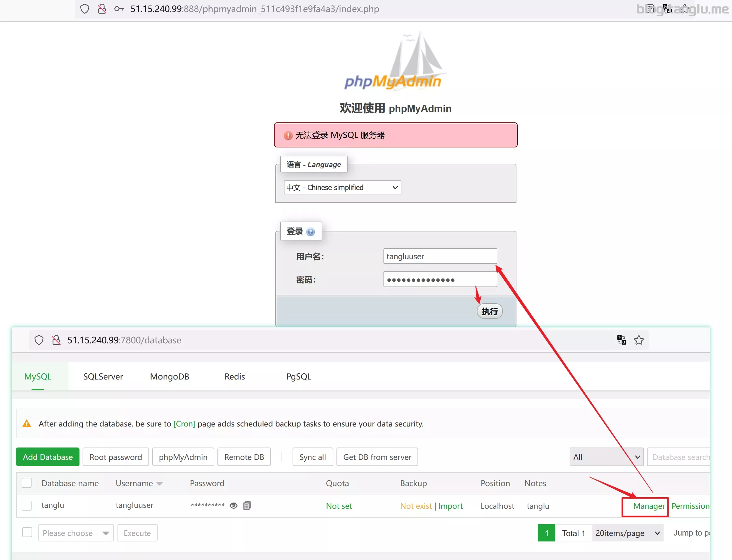
Task: Open the login help question mark icon
Action: pos(310,232)
